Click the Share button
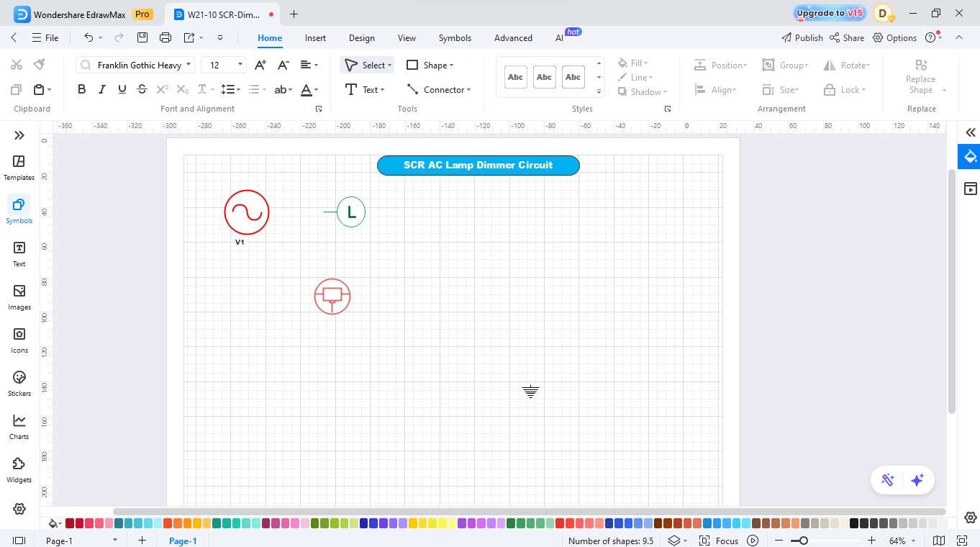 click(x=847, y=37)
